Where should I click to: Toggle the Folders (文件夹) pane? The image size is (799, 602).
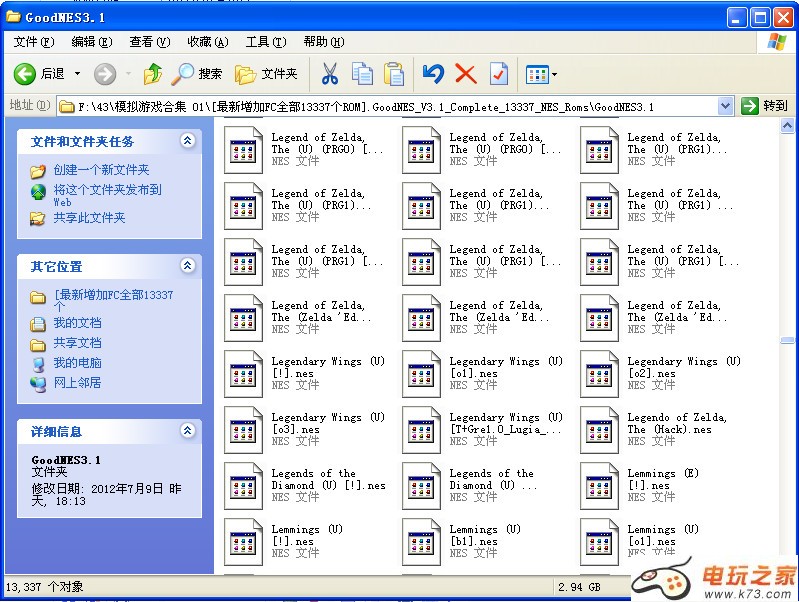point(267,74)
